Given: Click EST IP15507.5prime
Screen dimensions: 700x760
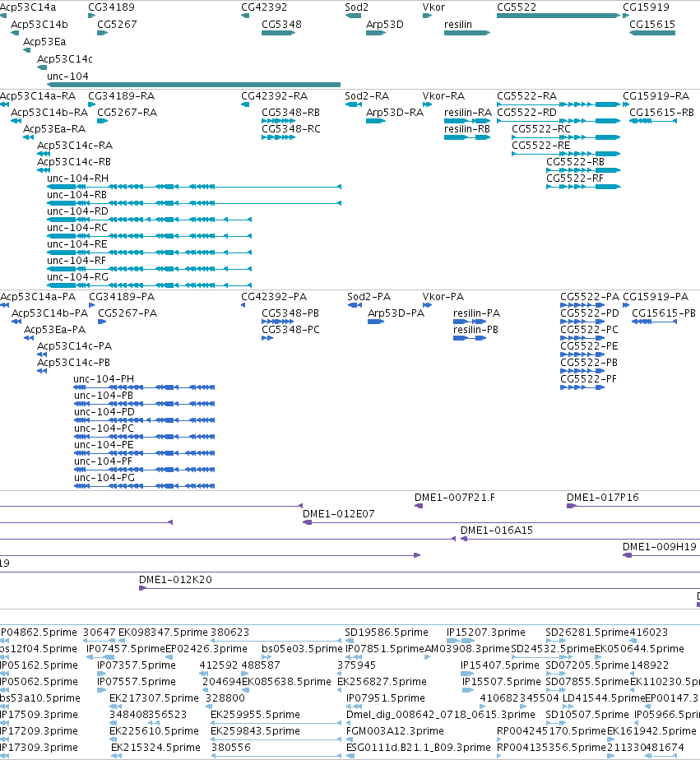Looking at the screenshot, I should tap(501, 682).
